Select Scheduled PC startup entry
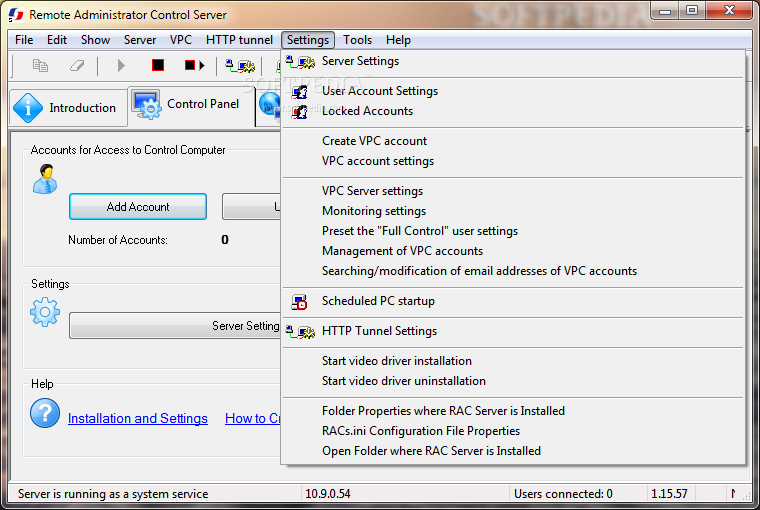The height and width of the screenshot is (510, 760). pos(513,301)
